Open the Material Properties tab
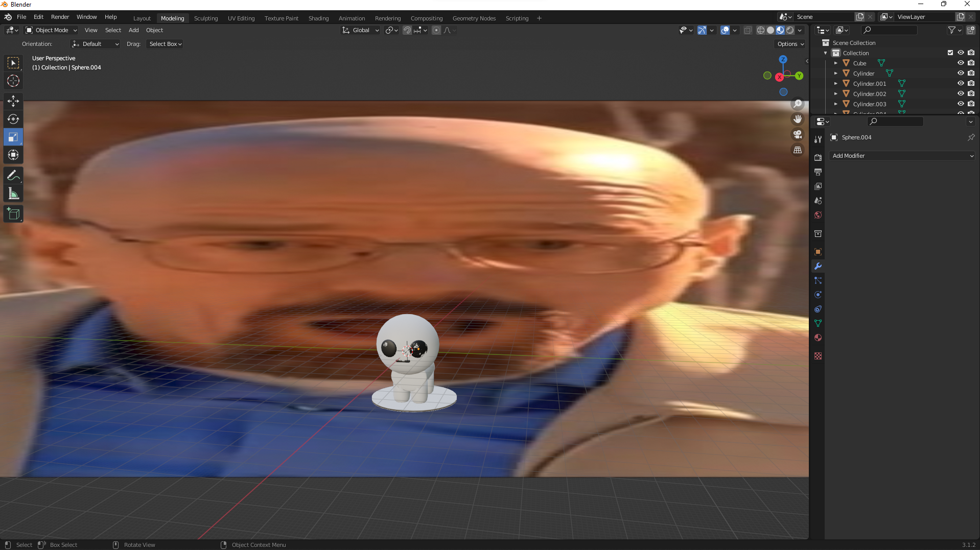This screenshot has height=550, width=980. pyautogui.click(x=818, y=338)
